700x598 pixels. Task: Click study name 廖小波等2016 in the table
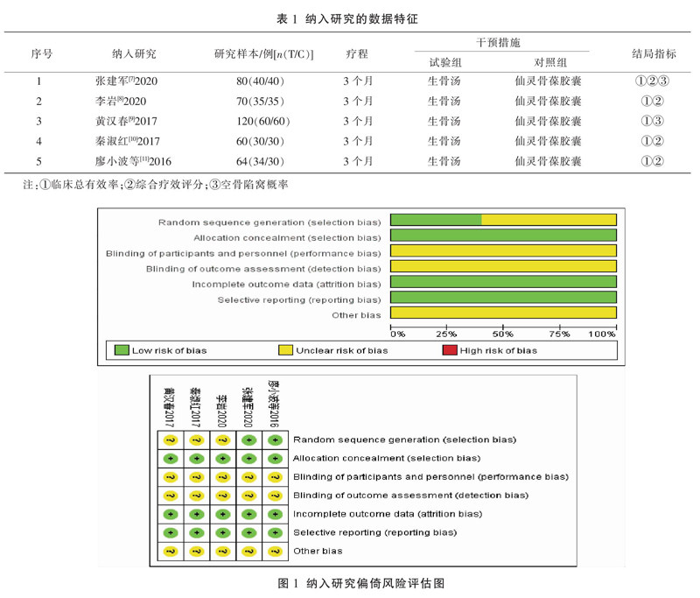pyautogui.click(x=133, y=161)
